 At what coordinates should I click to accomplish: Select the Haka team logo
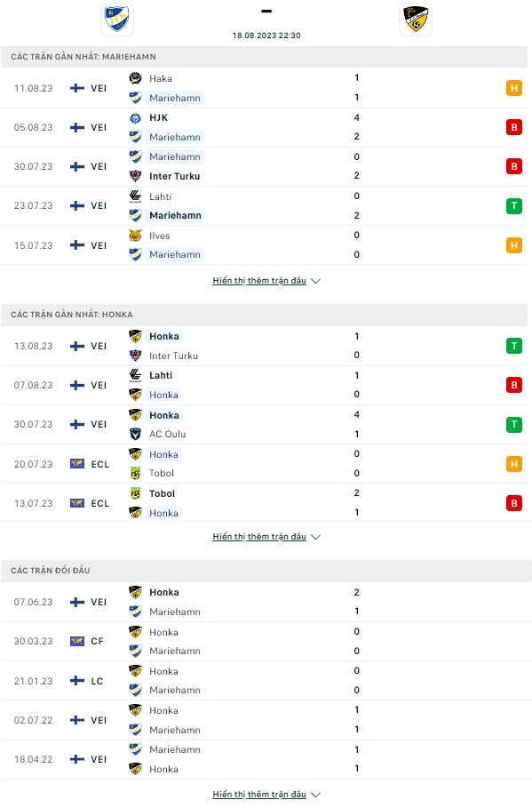pyautogui.click(x=136, y=78)
